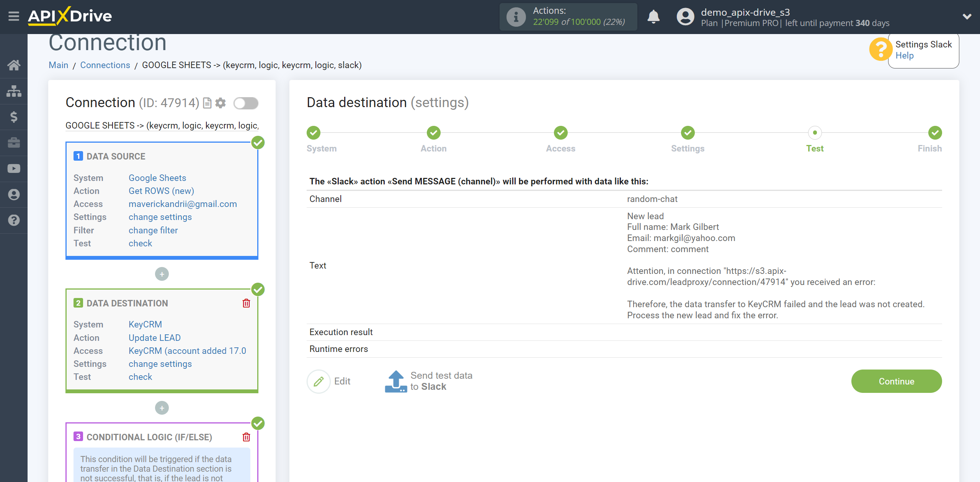Edit the connection name field

click(162, 125)
